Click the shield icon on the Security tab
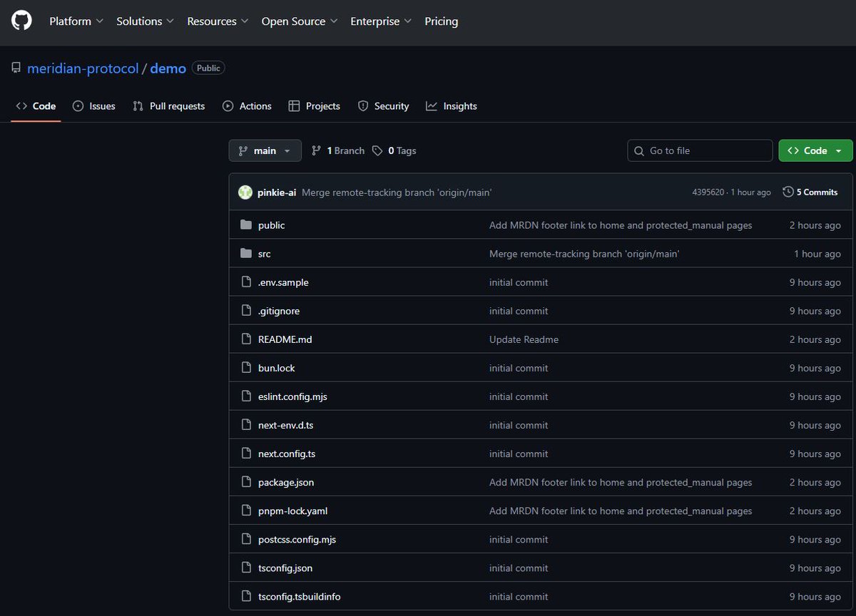The width and height of the screenshot is (856, 616). (364, 106)
